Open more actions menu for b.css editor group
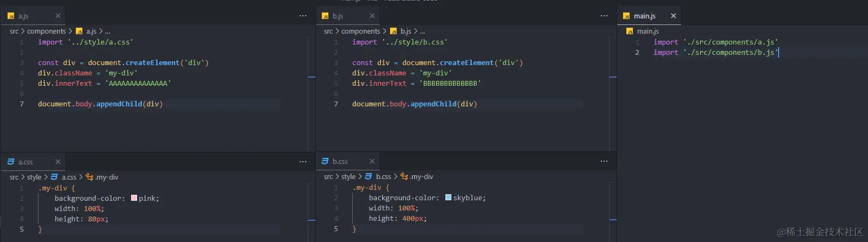The width and height of the screenshot is (868, 242). pos(604,161)
